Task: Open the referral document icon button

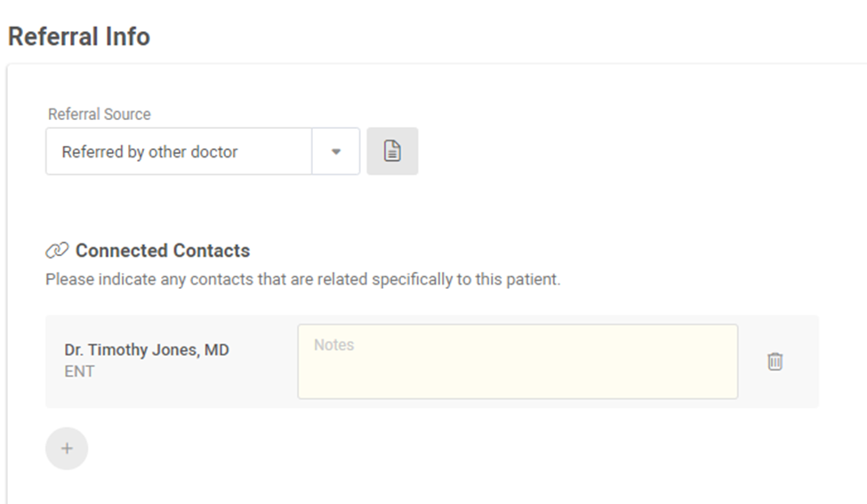Action: coord(392,151)
